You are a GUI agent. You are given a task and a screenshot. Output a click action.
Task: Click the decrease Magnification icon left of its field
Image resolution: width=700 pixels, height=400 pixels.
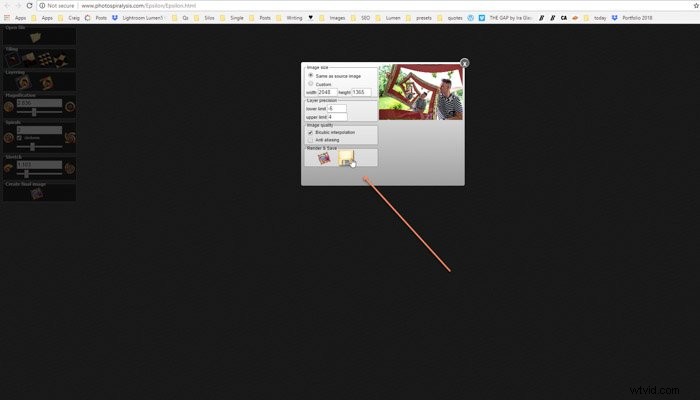click(9, 107)
